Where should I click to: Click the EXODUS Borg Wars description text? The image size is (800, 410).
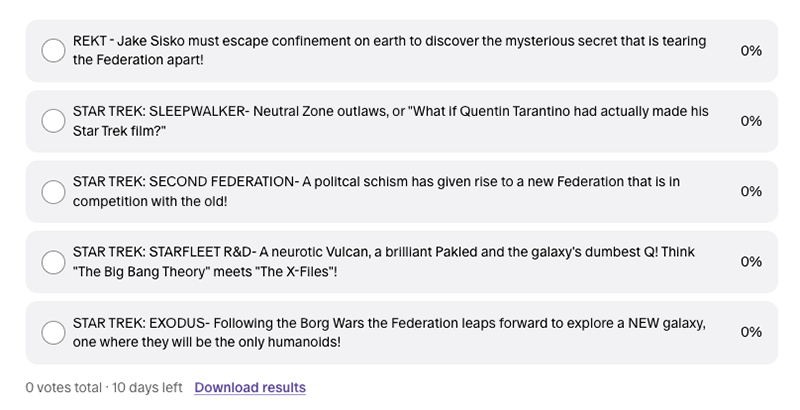point(390,322)
